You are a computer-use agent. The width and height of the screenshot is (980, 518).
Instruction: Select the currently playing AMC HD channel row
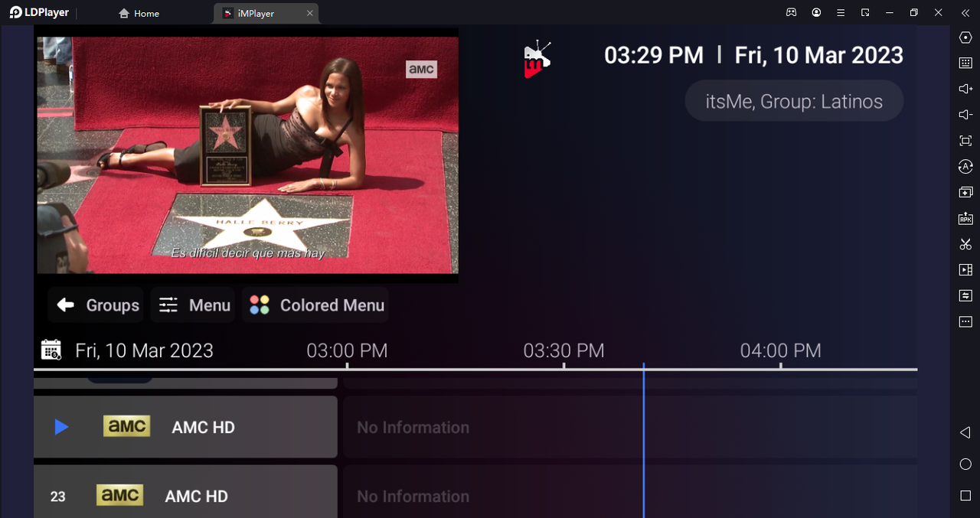tap(185, 427)
